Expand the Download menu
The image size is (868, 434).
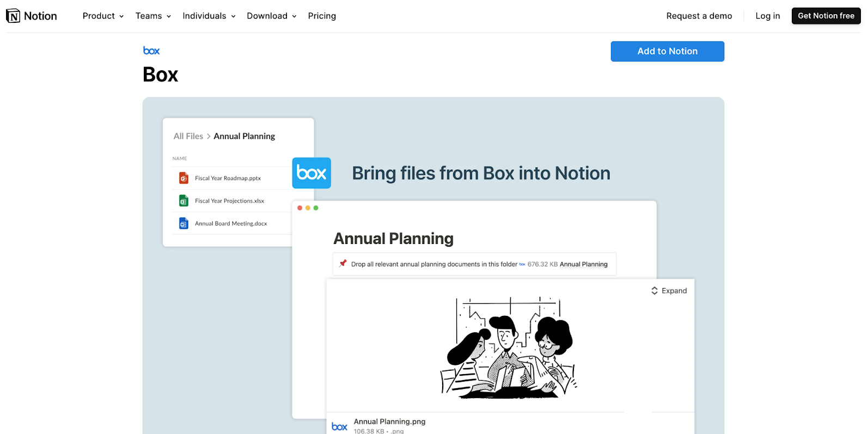click(x=271, y=16)
